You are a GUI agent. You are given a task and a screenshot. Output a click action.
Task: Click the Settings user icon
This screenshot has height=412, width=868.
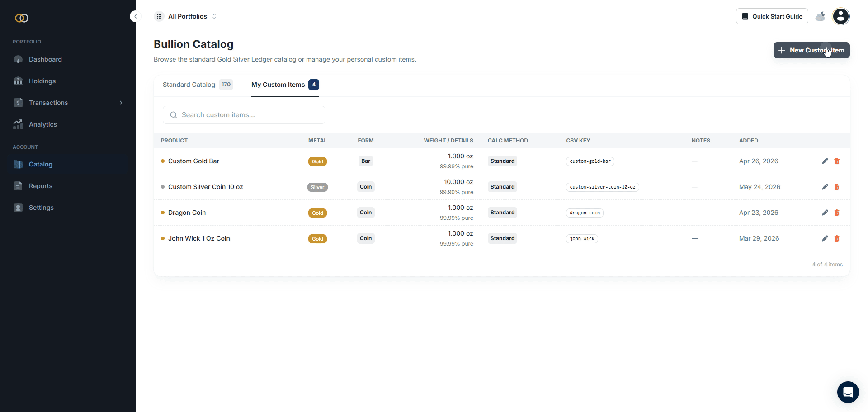pyautogui.click(x=18, y=208)
